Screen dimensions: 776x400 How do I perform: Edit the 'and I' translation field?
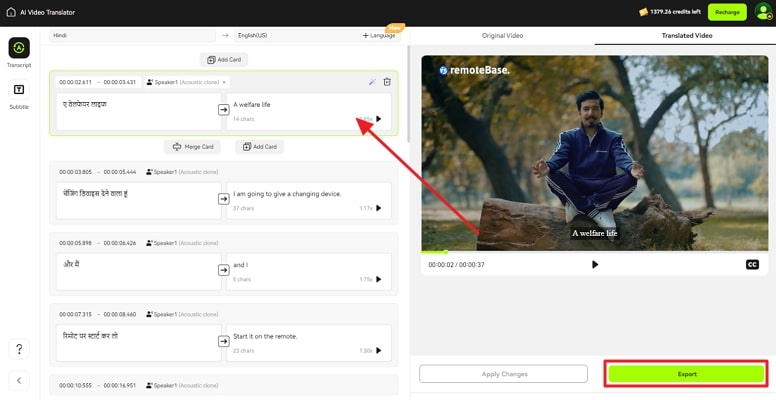[x=308, y=272]
